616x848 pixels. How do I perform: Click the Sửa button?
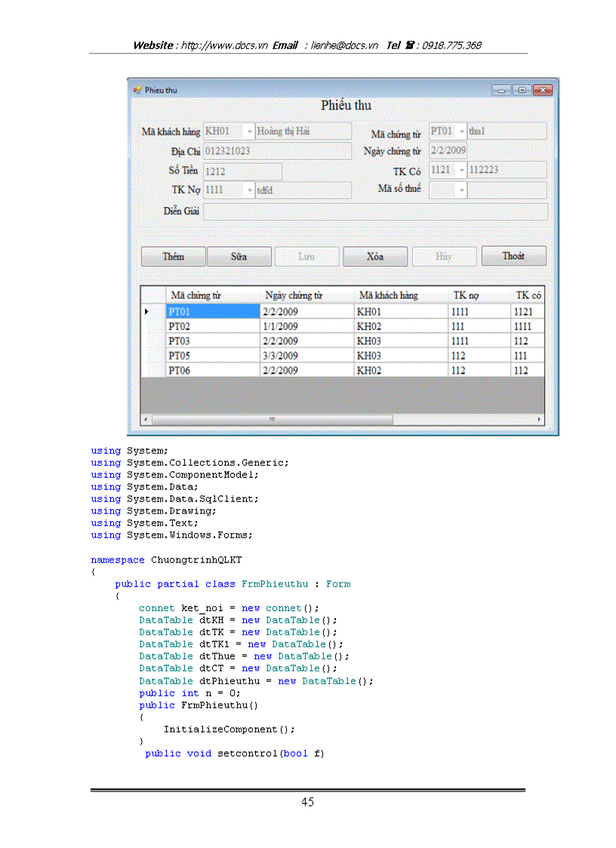pyautogui.click(x=239, y=257)
